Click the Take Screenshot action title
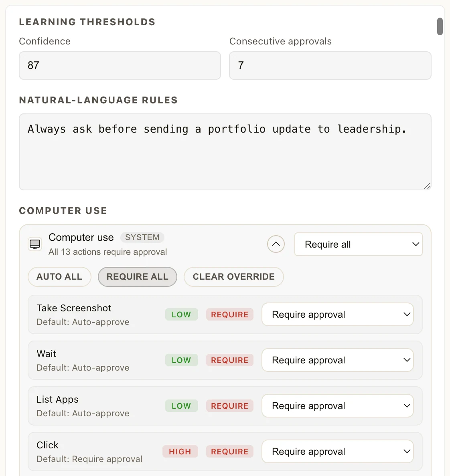This screenshot has width=450, height=476. click(74, 308)
